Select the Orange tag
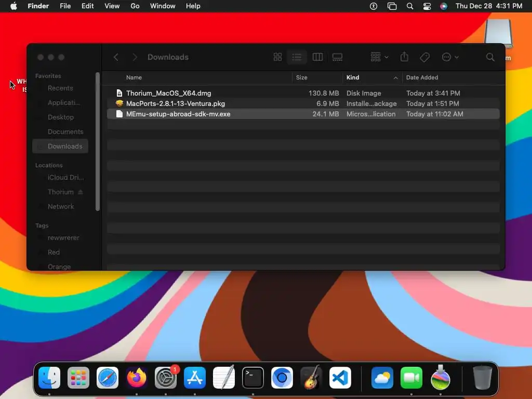532x399 pixels. click(x=60, y=267)
